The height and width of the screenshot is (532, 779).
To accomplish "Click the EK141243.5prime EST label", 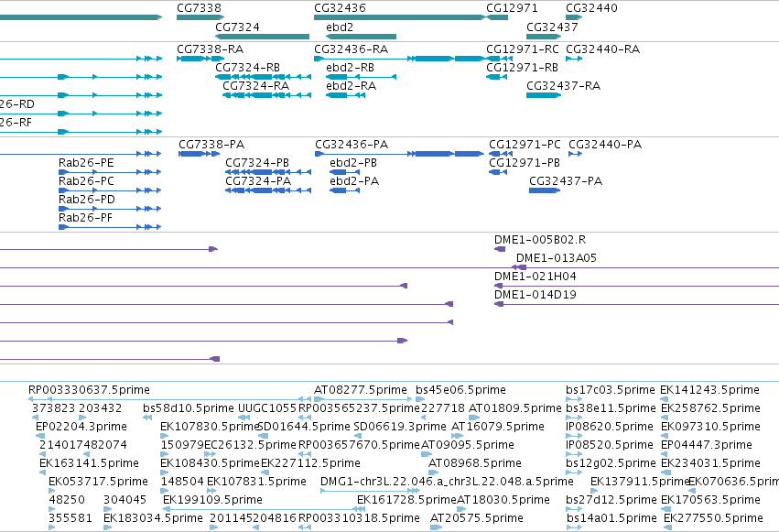I will pyautogui.click(x=710, y=390).
